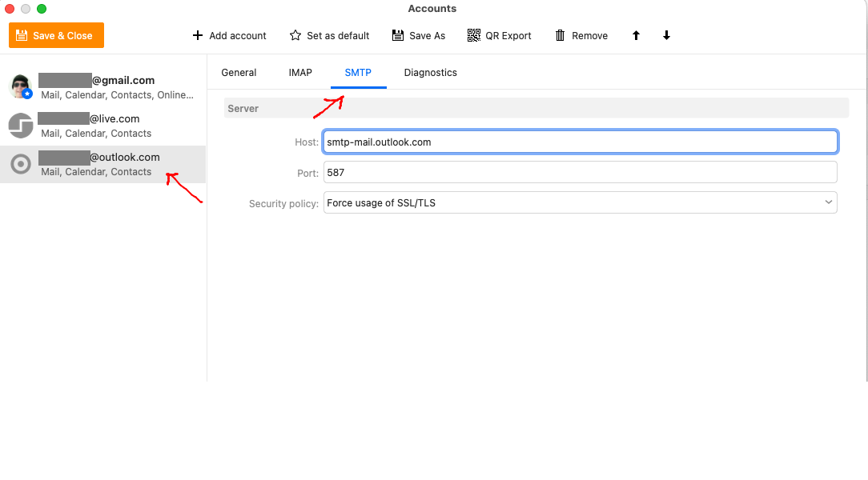The width and height of the screenshot is (868, 480).
Task: Select the live.com account
Action: [103, 126]
